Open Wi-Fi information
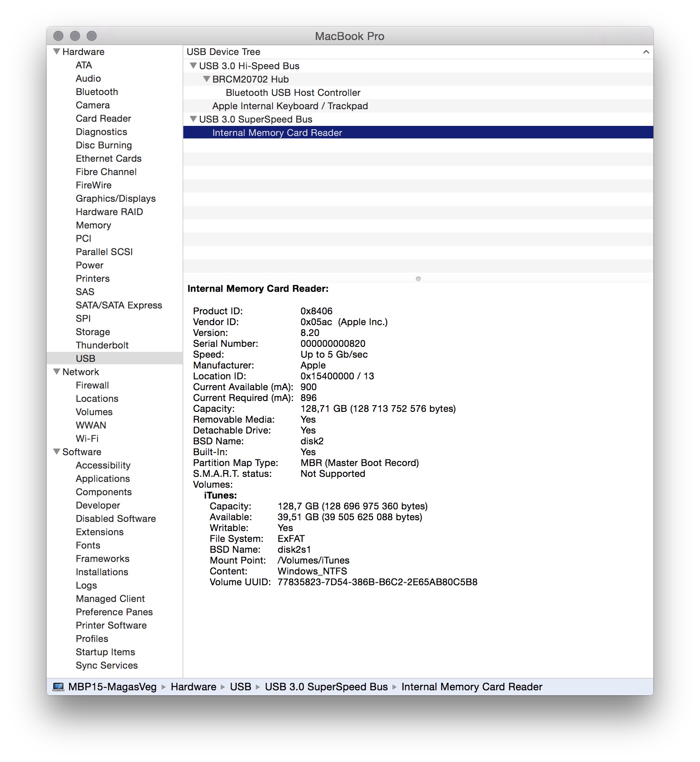Image resolution: width=700 pixels, height=762 pixels. click(x=87, y=439)
